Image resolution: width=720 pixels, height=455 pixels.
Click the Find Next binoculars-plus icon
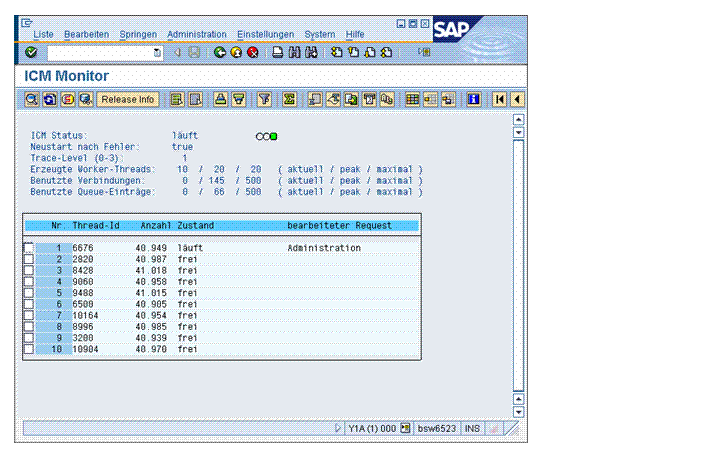coord(311,52)
